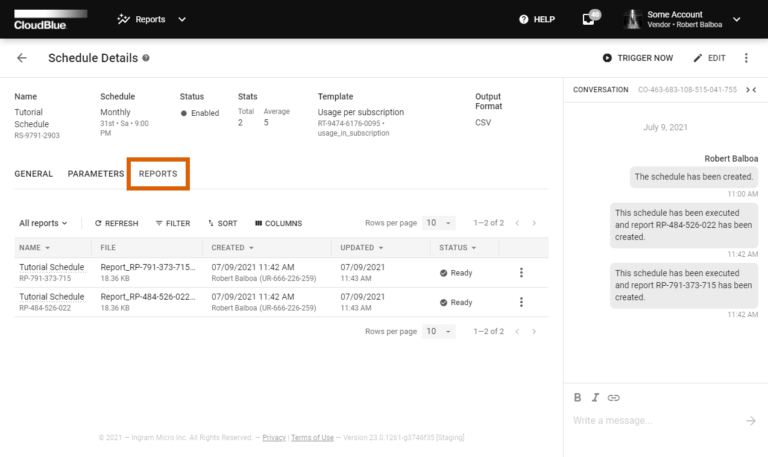Open the HELP link

pyautogui.click(x=537, y=20)
